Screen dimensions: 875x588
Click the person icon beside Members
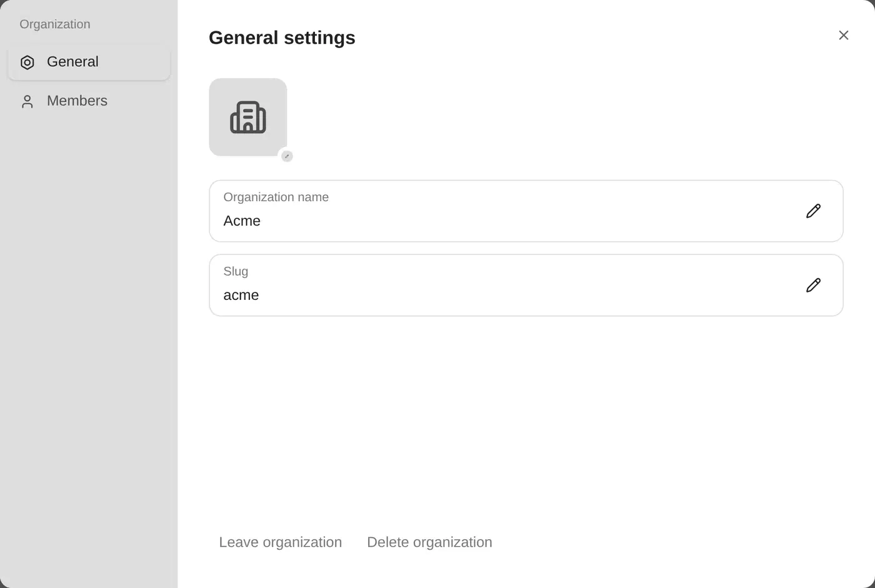click(x=27, y=102)
